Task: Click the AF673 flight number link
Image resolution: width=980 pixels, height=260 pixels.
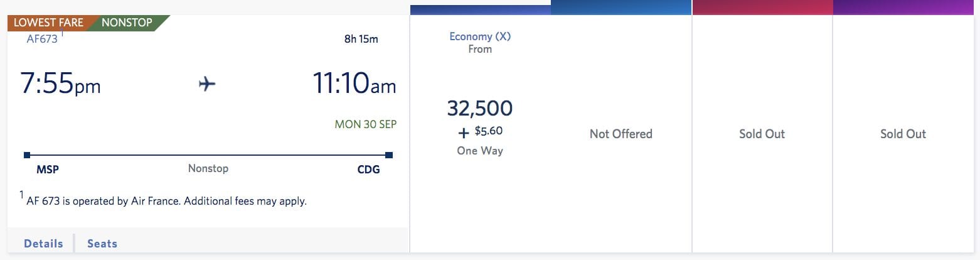Action: coord(42,38)
